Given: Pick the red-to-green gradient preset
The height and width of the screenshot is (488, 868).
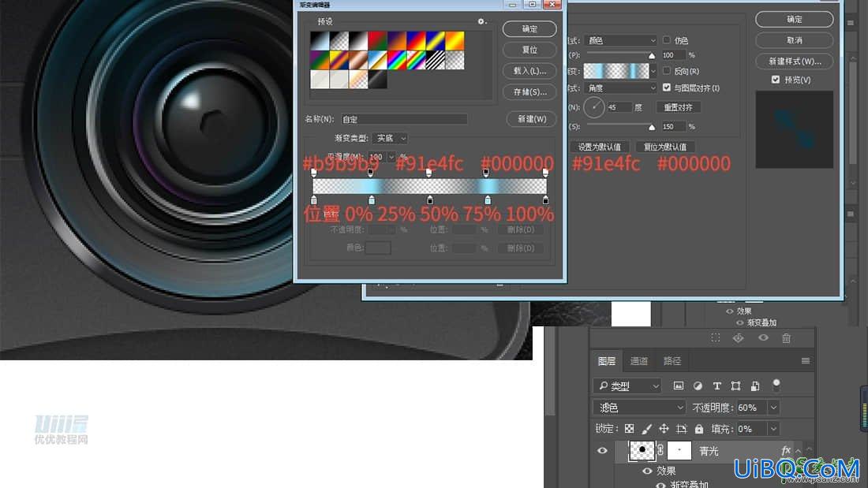Looking at the screenshot, I should coord(377,40).
